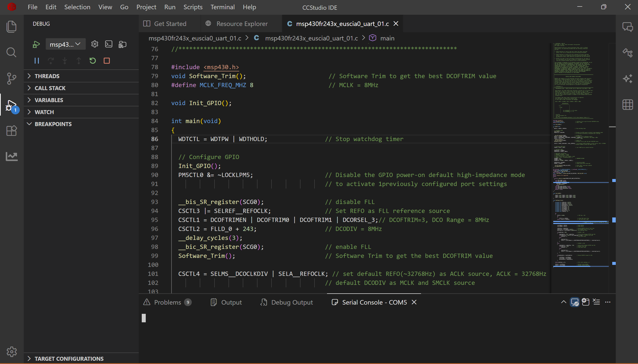The height and width of the screenshot is (364, 638).
Task: Open the graph chart icon in sidebar
Action: tap(11, 157)
